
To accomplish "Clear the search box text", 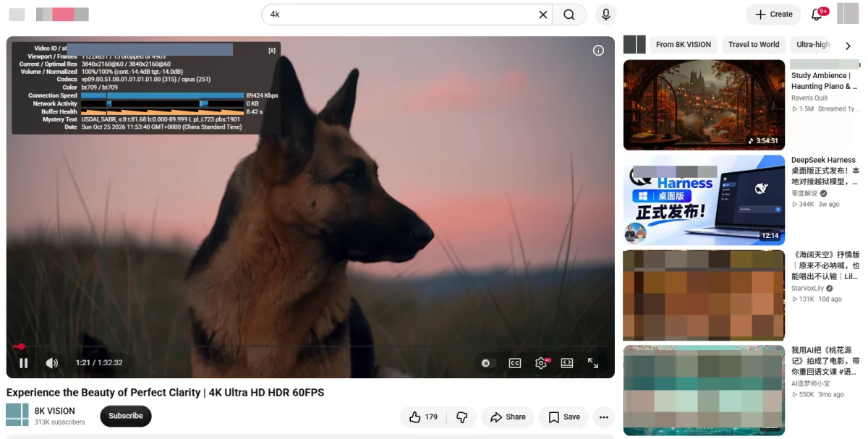I will pos(543,14).
